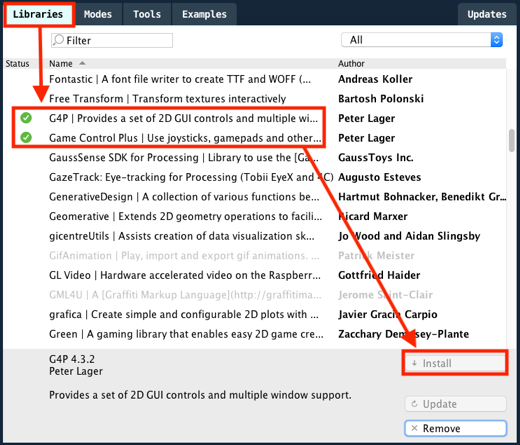Click author Andreas Koller
Screen dimensions: 520x445
[375, 79]
